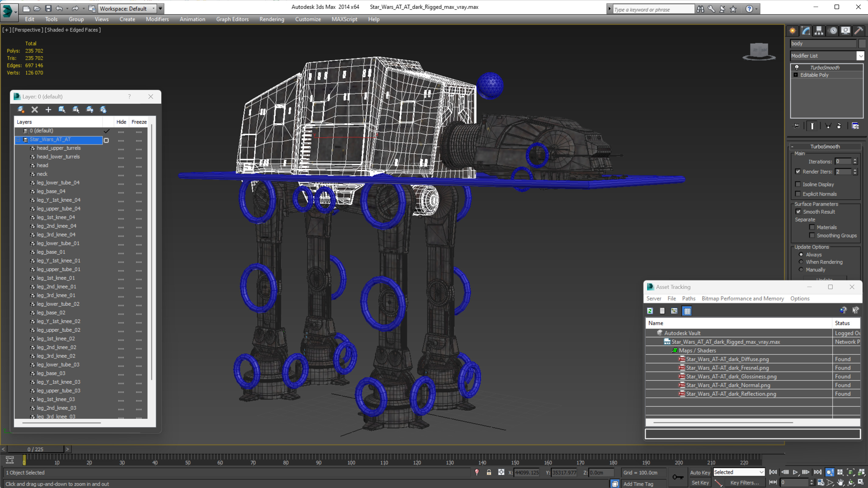The image size is (868, 488).
Task: Open the Graph Editors menu
Action: [x=232, y=19]
